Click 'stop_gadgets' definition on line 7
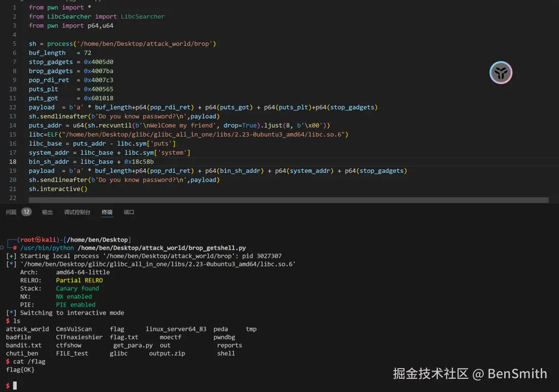 click(51, 62)
